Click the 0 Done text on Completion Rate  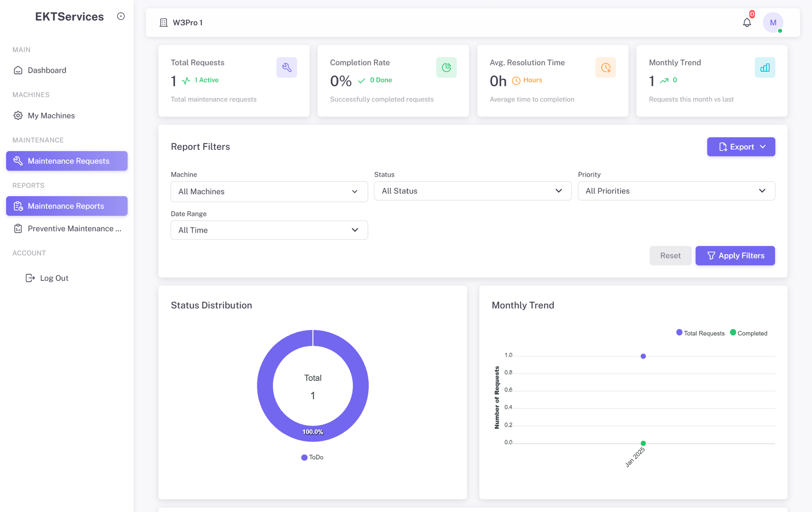(381, 80)
